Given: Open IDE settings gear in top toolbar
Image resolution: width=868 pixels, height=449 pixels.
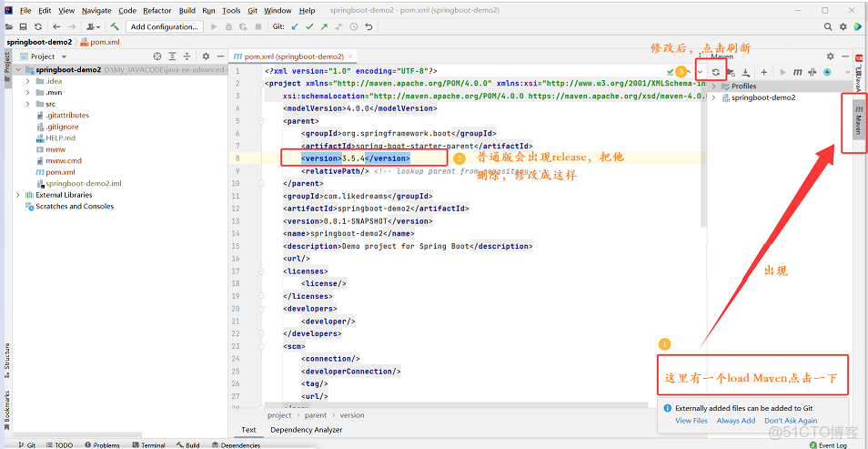Looking at the screenshot, I should point(843,26).
